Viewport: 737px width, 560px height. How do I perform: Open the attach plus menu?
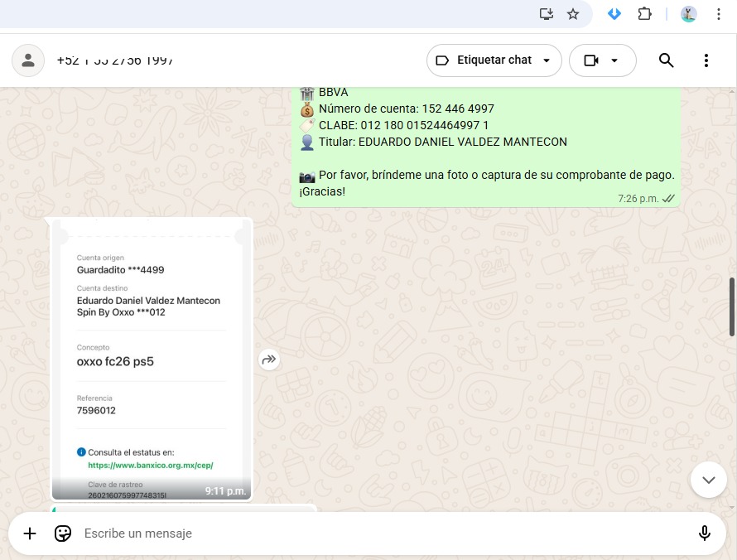point(30,533)
